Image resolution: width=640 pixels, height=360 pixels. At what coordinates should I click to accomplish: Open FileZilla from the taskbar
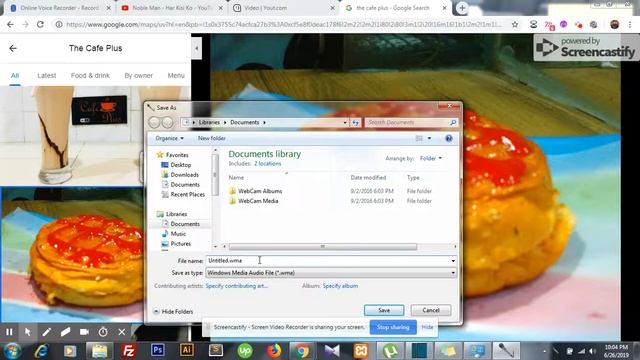[129, 351]
